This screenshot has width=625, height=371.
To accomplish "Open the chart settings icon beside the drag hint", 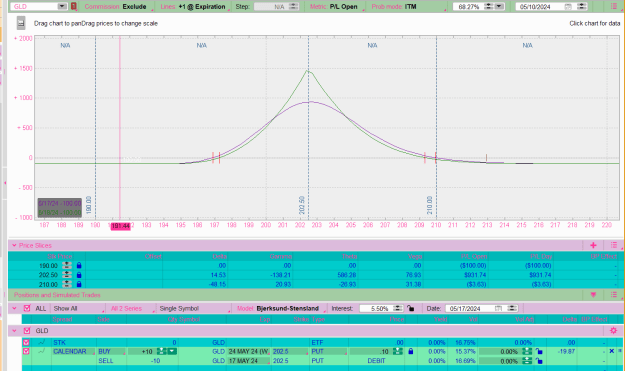I will 21,24.
